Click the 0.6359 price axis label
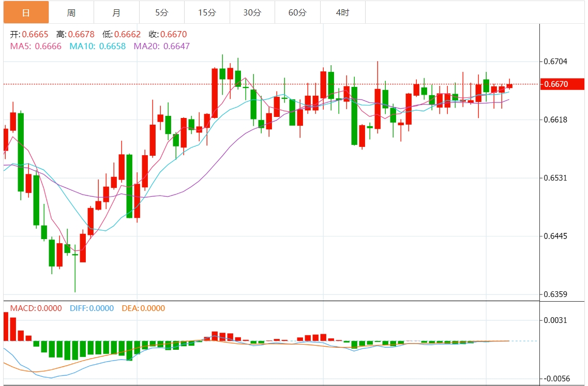The height and width of the screenshot is (386, 588). point(556,294)
